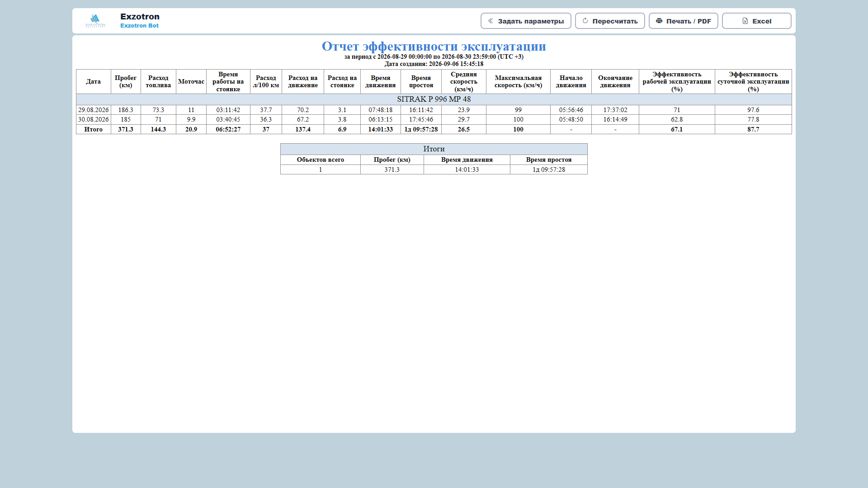The image size is (868, 488).
Task: Click the Пробег (км) column header
Action: click(x=126, y=81)
